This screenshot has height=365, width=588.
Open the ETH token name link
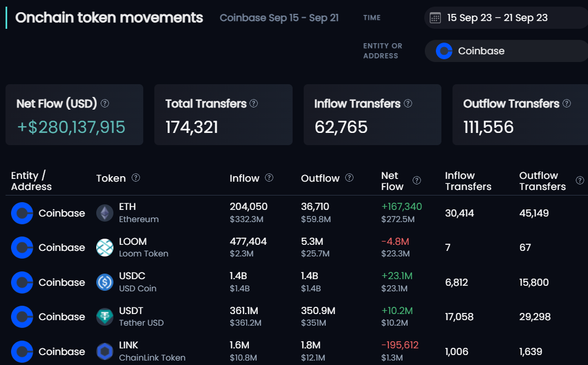(x=127, y=207)
